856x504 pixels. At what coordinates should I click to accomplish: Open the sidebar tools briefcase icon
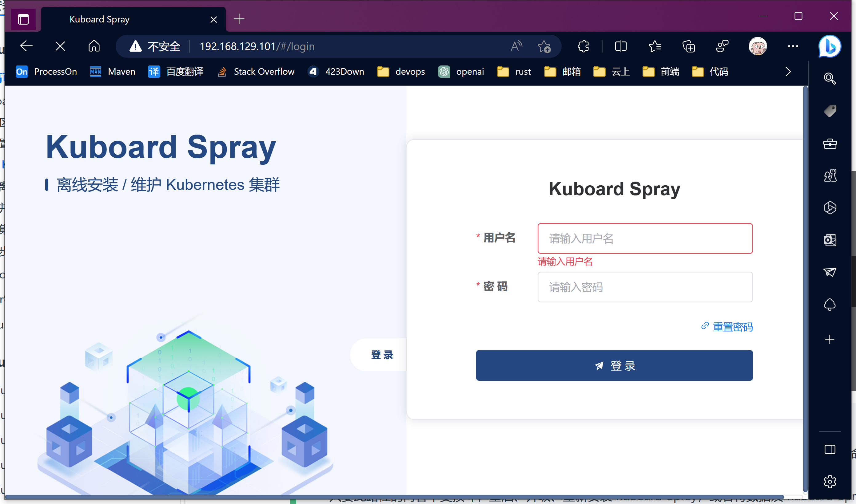pyautogui.click(x=830, y=143)
